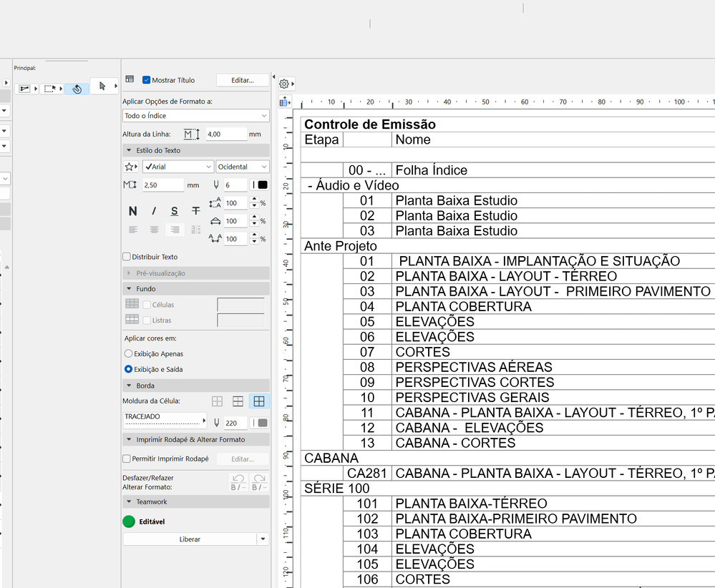Increase the line spacing percentage stepper
This screenshot has width=715, height=588.
pos(255,200)
